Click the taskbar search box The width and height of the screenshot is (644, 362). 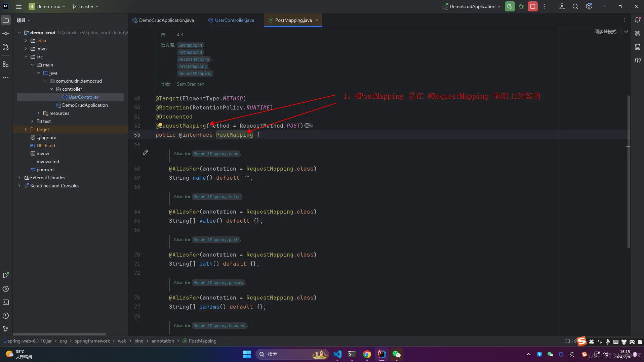[x=292, y=354]
